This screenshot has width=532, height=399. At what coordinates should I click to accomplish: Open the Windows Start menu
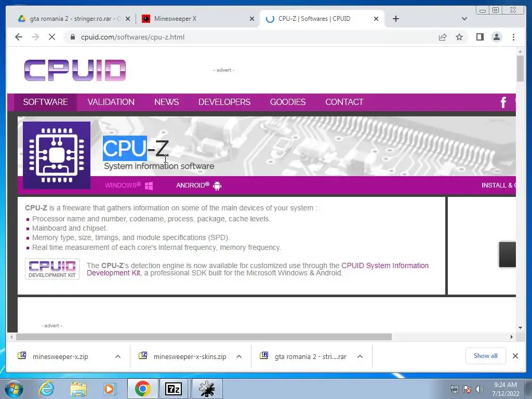coord(14,389)
